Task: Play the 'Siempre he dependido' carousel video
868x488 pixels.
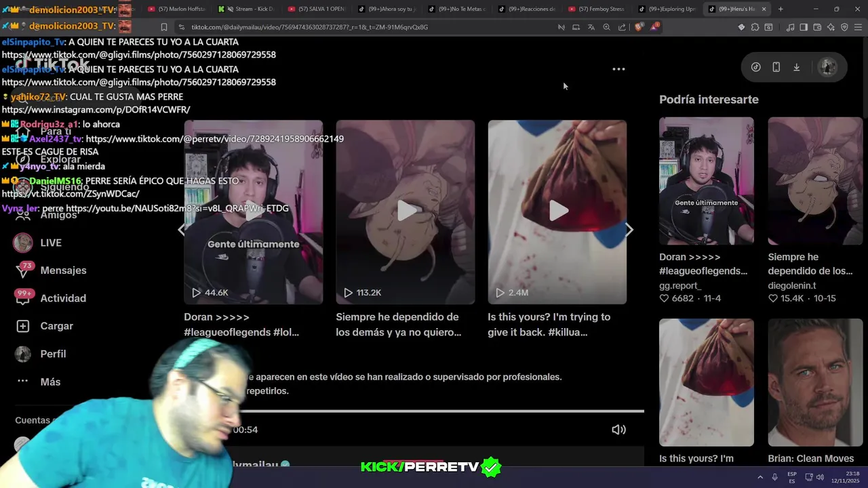Action: coord(406,211)
